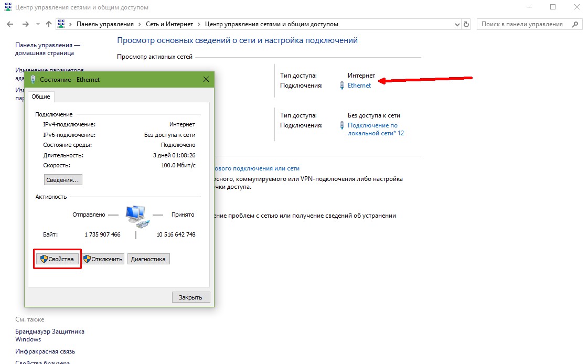The width and height of the screenshot is (588, 364).
Task: Click the search magnifier icon
Action: pos(575,24)
